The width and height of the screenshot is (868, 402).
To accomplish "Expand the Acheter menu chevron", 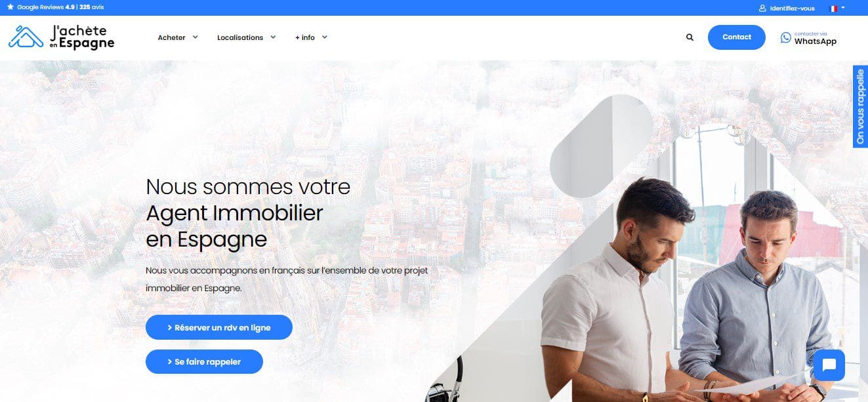I will (x=195, y=37).
